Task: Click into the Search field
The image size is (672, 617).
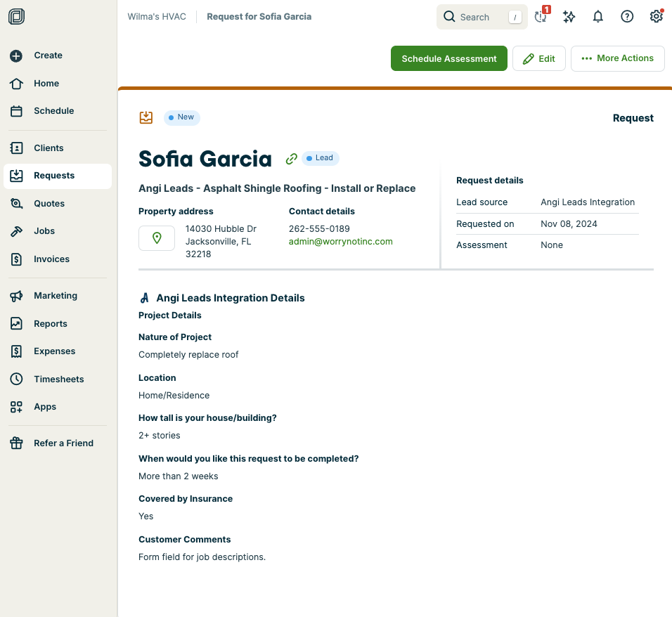Action: point(482,17)
